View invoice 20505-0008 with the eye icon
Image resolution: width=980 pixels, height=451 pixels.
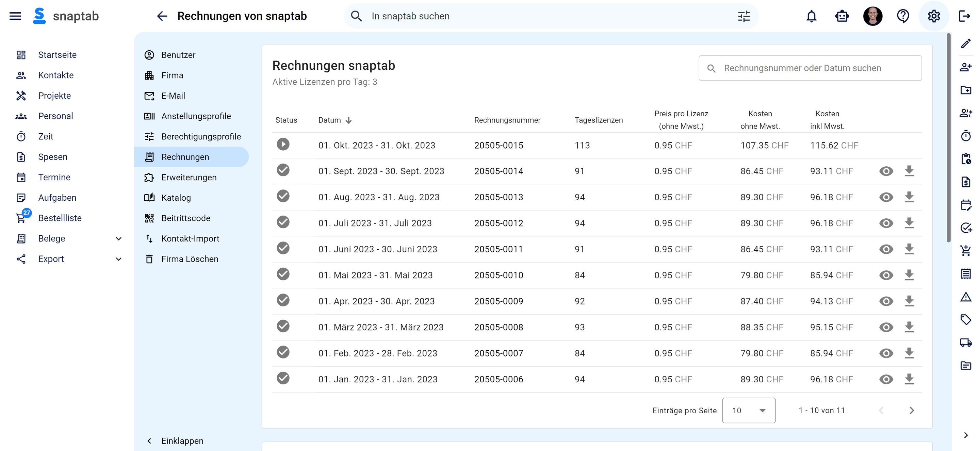point(886,327)
